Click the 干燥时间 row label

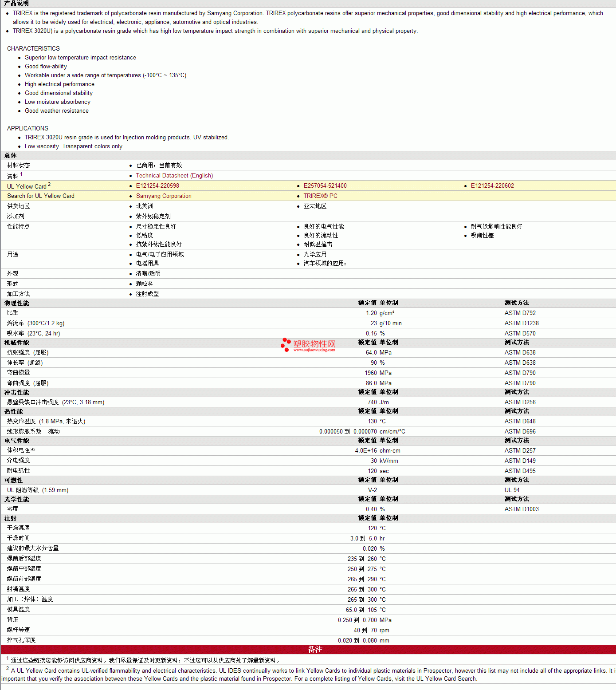(18, 538)
